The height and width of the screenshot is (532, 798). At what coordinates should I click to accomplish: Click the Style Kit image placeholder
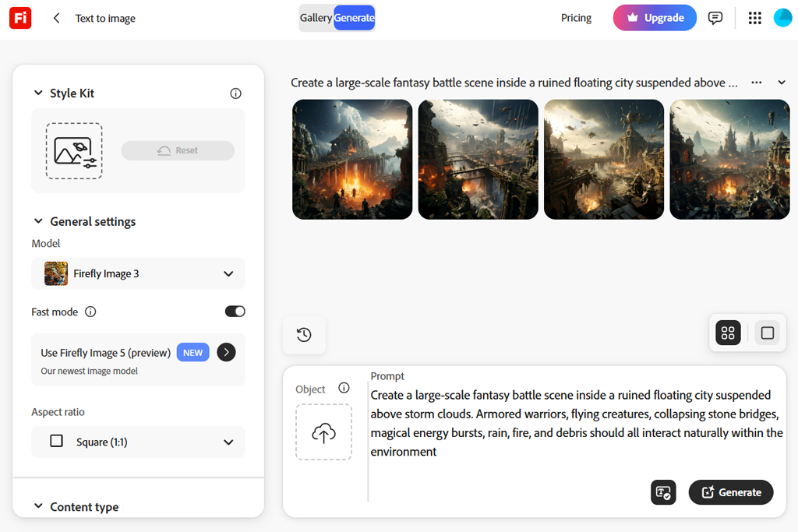[x=74, y=150]
